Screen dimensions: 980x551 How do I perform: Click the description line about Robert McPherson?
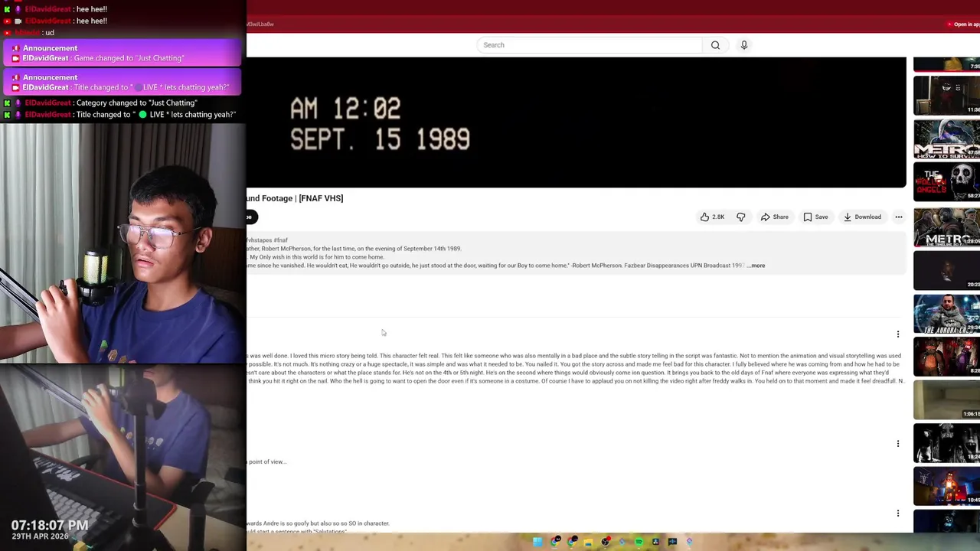point(354,249)
